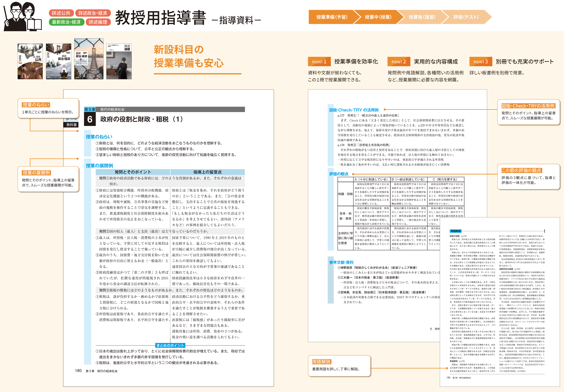Click the 発問① question row
This screenshot has width=564, height=392.
point(170,181)
